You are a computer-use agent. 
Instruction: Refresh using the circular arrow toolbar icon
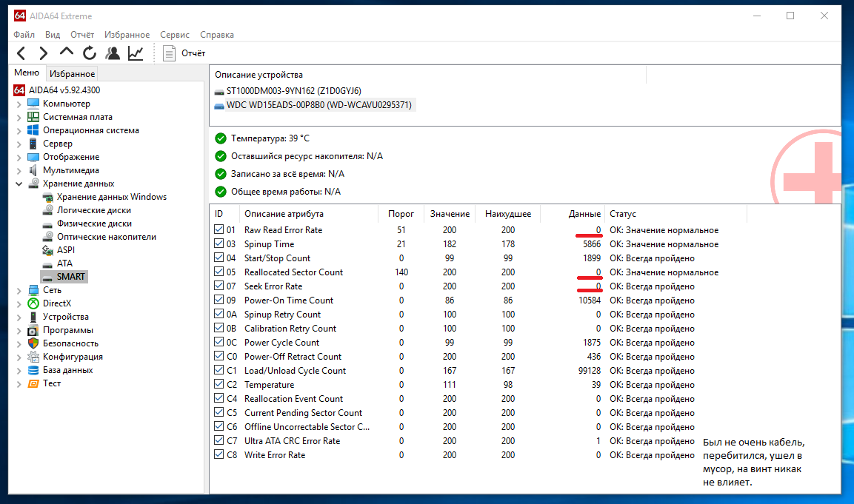coord(90,53)
